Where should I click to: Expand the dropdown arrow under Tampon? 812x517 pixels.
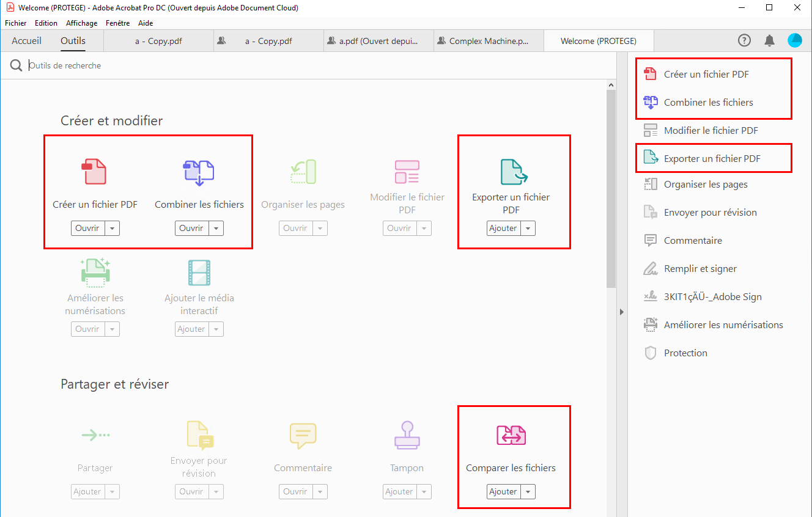(424, 491)
